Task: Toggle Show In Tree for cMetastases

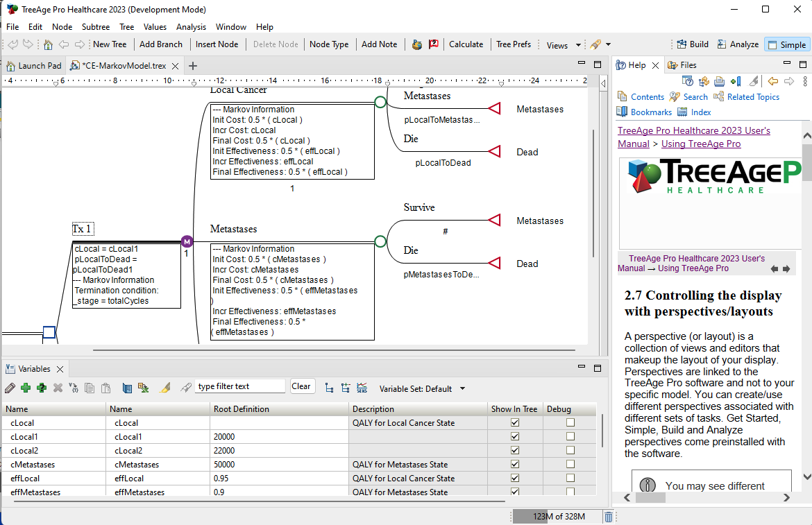Action: [x=515, y=465]
